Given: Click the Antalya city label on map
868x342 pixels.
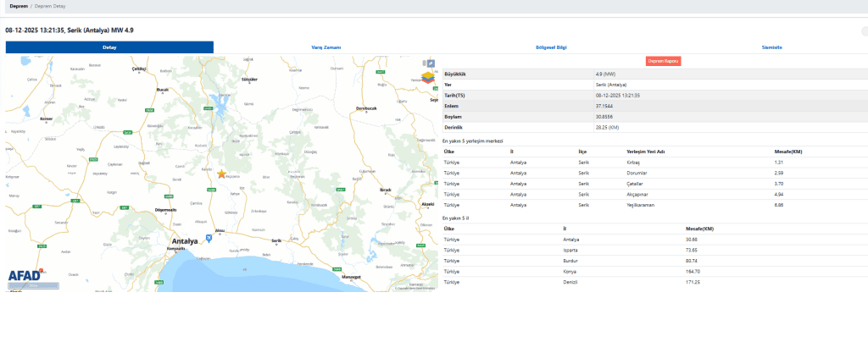Looking at the screenshot, I should point(184,241).
